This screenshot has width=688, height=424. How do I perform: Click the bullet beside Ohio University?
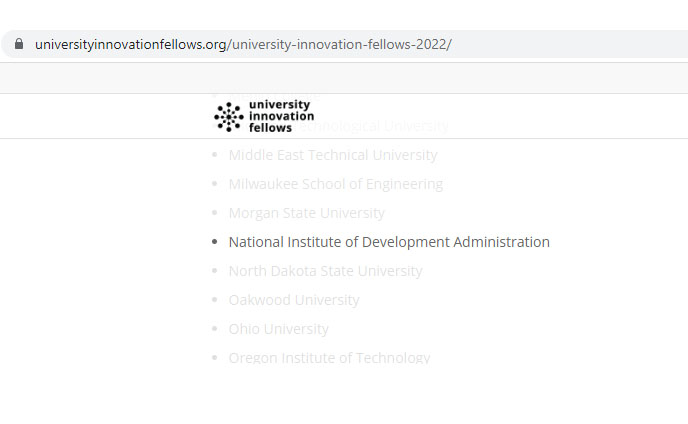point(215,328)
